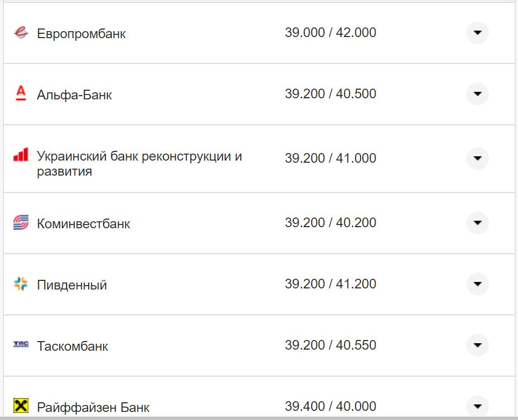Image resolution: width=518 pixels, height=420 pixels.
Task: Expand the Альфа-Банк row
Action: 477,94
